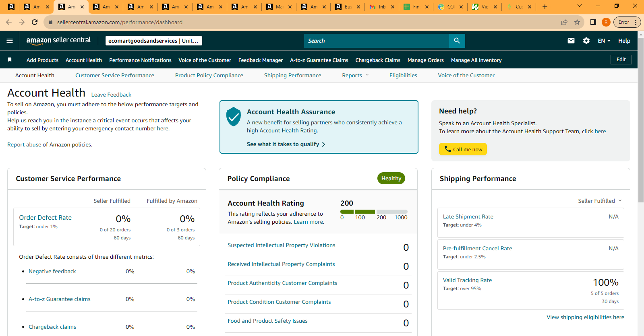
Task: Click the Chrome Error menu button
Action: click(x=627, y=22)
